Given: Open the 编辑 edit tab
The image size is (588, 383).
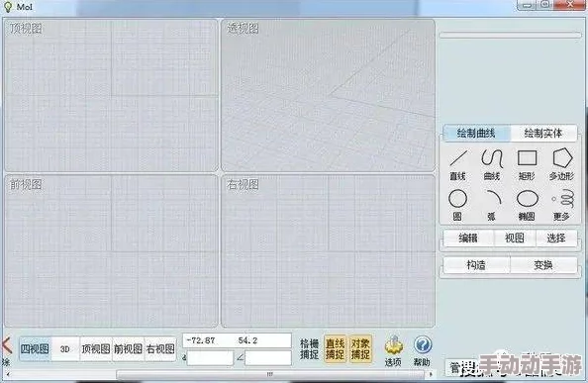Looking at the screenshot, I should [468, 238].
